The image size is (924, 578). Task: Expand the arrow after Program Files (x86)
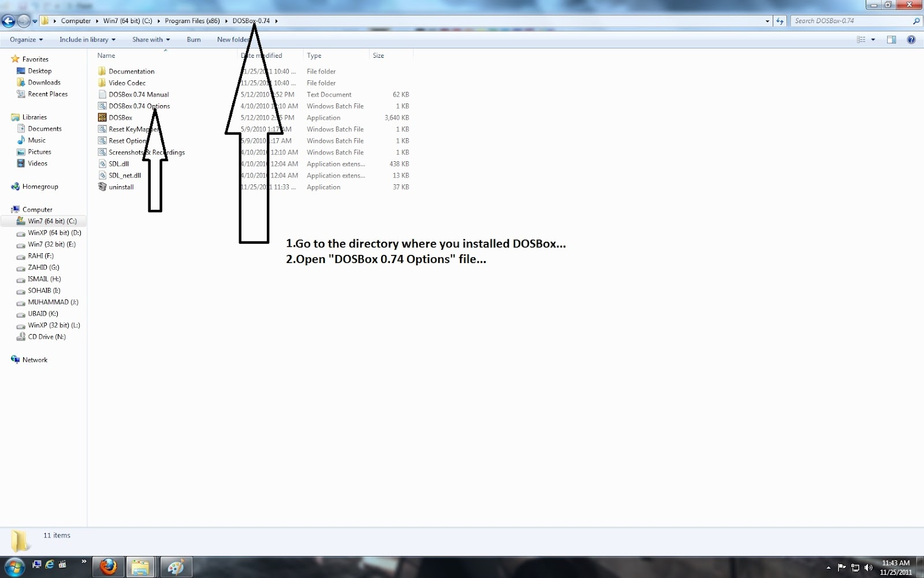pyautogui.click(x=226, y=21)
